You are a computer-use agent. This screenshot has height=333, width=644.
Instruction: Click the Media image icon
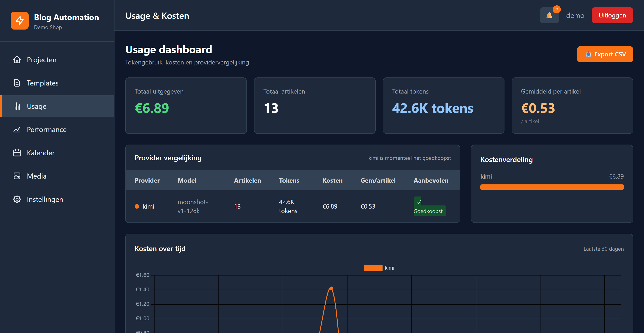[17, 176]
